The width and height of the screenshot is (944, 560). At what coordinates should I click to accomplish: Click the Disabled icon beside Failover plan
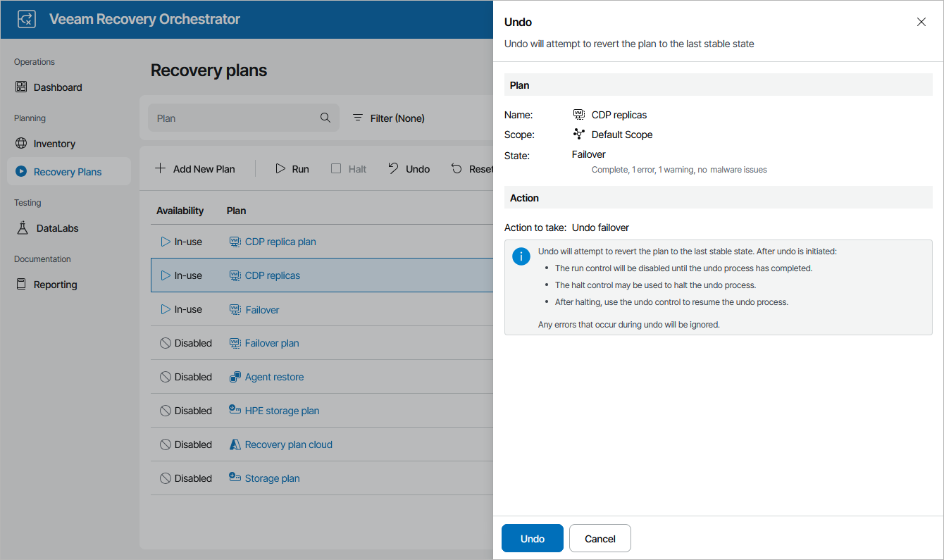coord(163,342)
